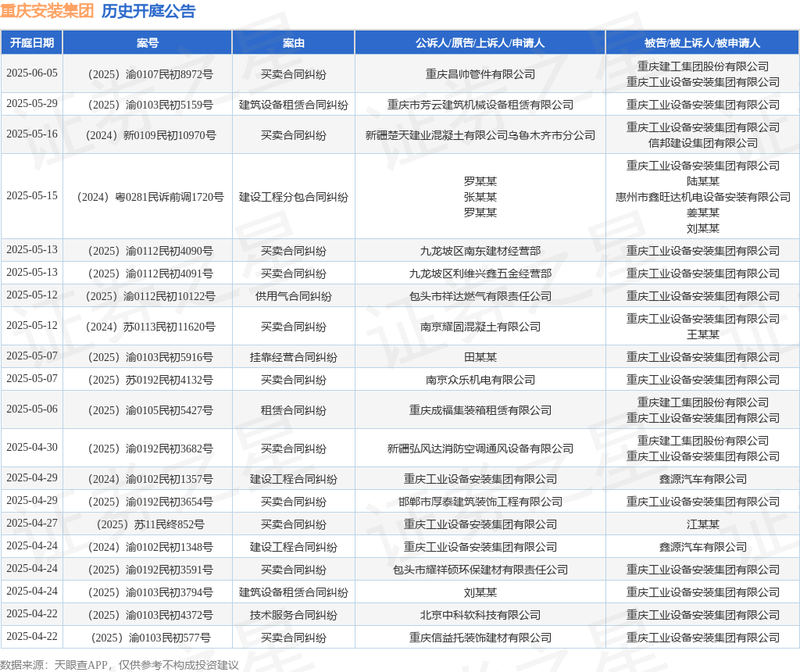Viewport: 800px width, 672px height.
Task: Click date cell 2025-04-30
Action: coord(31,448)
